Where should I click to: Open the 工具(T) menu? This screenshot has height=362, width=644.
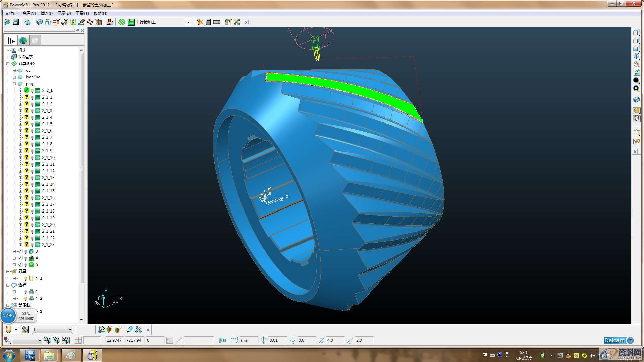pos(82,13)
